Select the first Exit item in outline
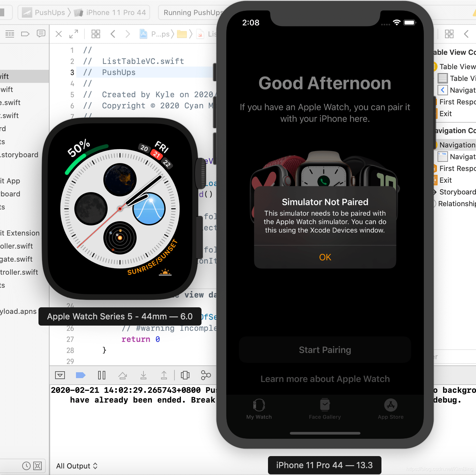 [x=445, y=114]
